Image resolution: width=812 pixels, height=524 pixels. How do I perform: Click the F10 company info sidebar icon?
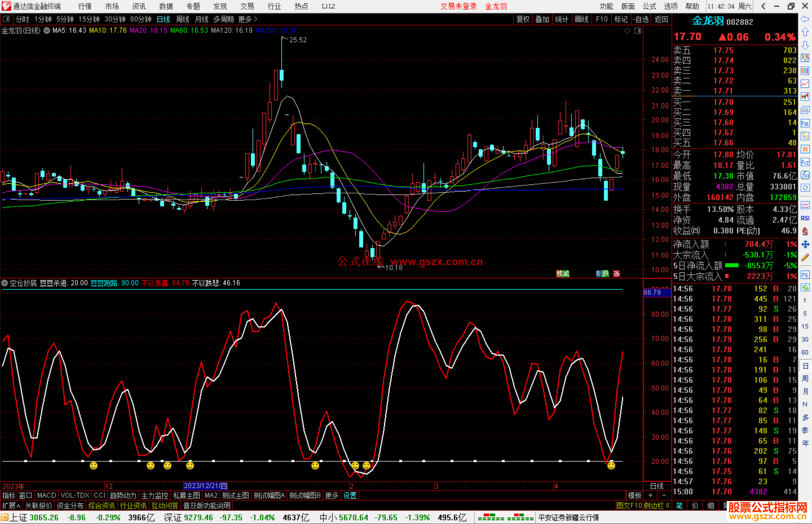(x=805, y=123)
